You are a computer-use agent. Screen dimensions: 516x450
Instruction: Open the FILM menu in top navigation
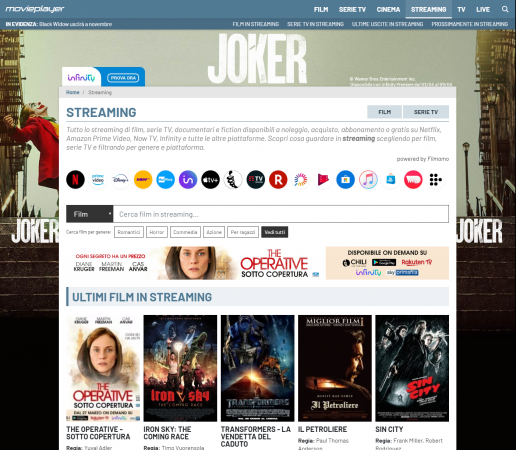(321, 10)
